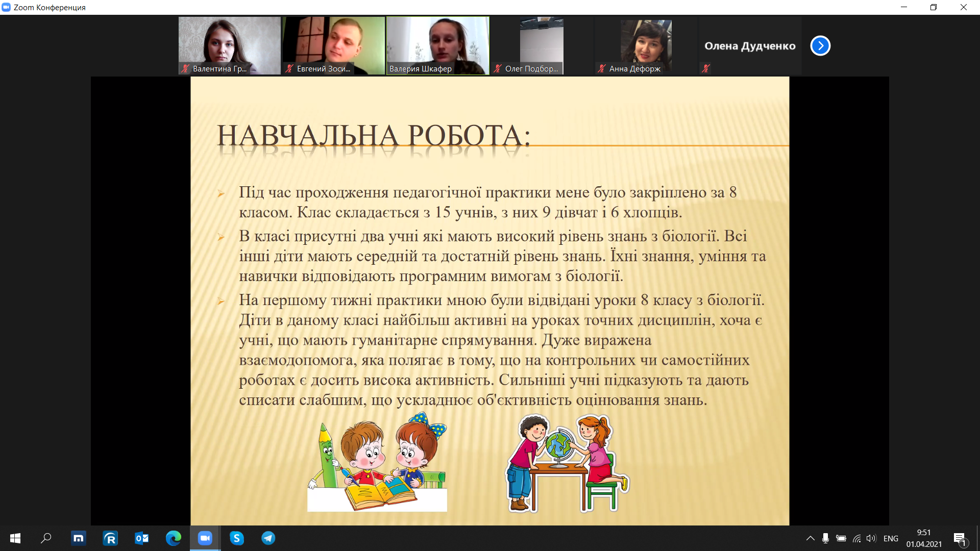
Task: Open the R app in taskbar
Action: click(110, 538)
